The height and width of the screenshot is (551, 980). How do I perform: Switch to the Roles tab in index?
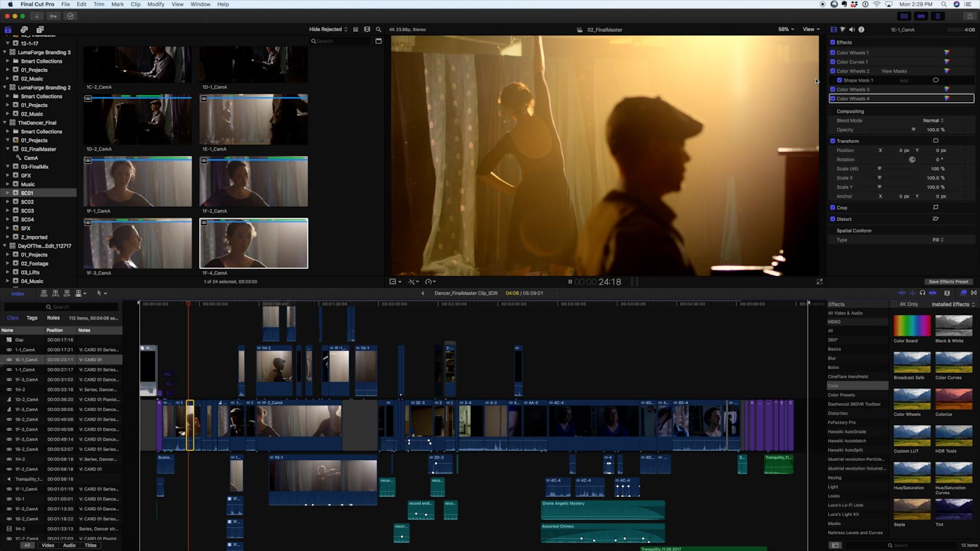53,318
